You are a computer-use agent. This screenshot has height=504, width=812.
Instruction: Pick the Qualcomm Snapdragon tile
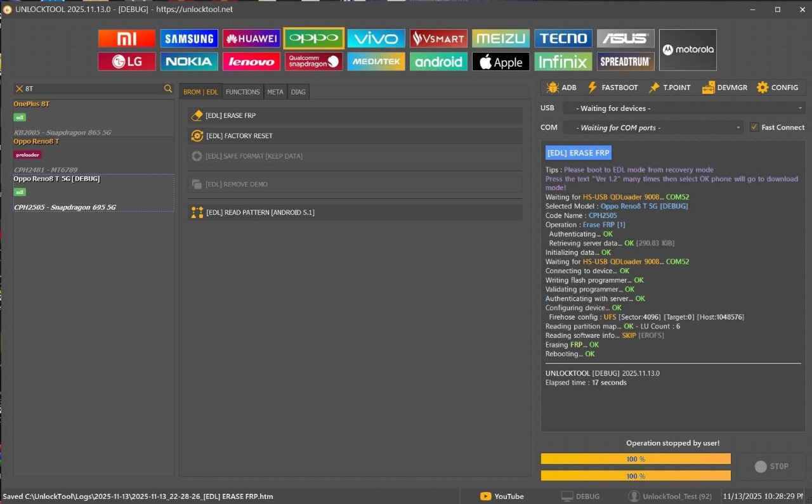(x=314, y=61)
